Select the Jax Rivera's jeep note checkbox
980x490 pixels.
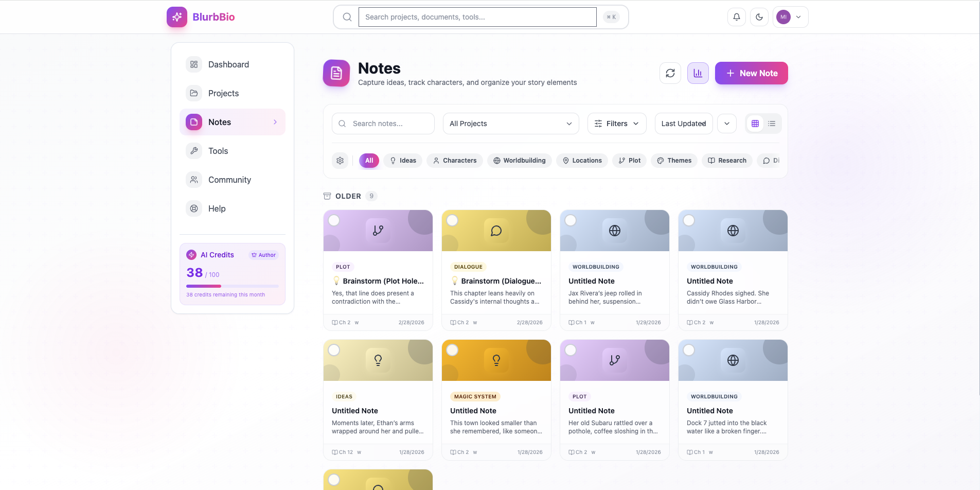pos(571,220)
